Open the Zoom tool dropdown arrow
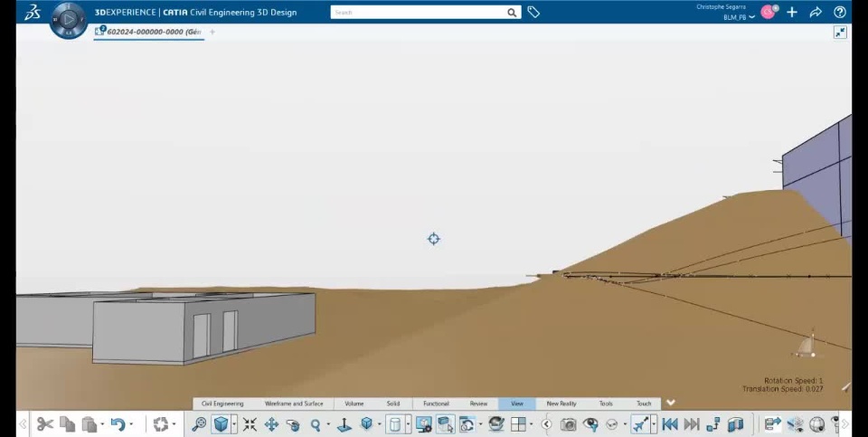Viewport: 868px width, 437px height. point(328,425)
